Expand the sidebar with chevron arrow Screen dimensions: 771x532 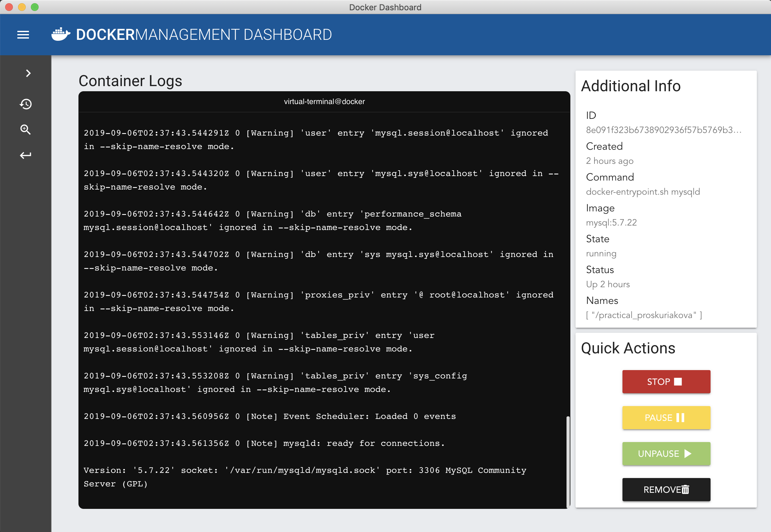pos(28,73)
